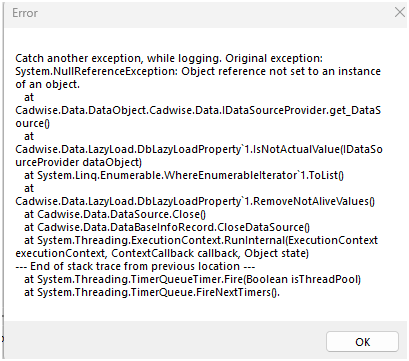Viewport: 409px width, 361px height.
Task: Click the RemoveNotAliveValues stack trace line
Action: pos(195,201)
